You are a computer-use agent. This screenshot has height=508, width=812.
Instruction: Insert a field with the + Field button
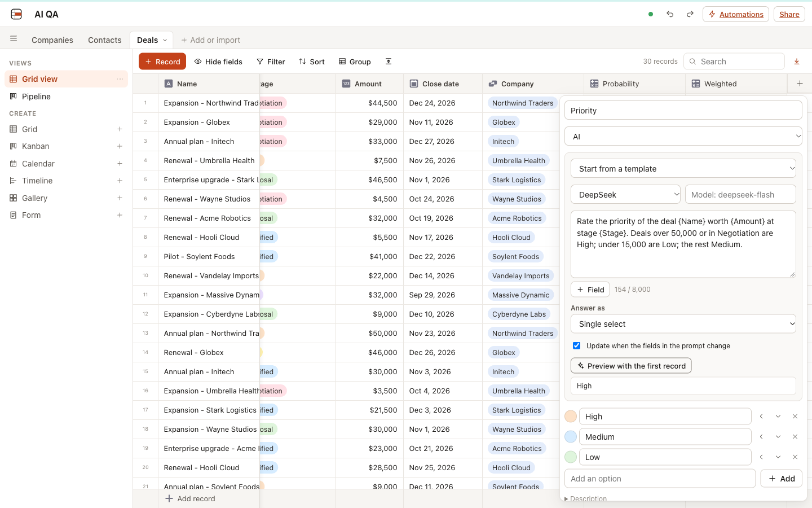tap(590, 290)
